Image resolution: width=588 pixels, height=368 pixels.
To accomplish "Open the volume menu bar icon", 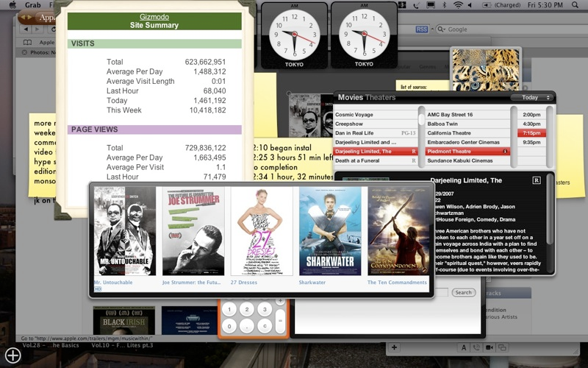I will [470, 5].
